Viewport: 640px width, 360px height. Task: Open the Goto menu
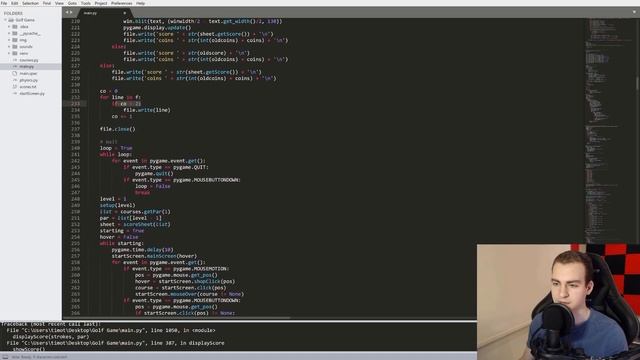pyautogui.click(x=72, y=3)
